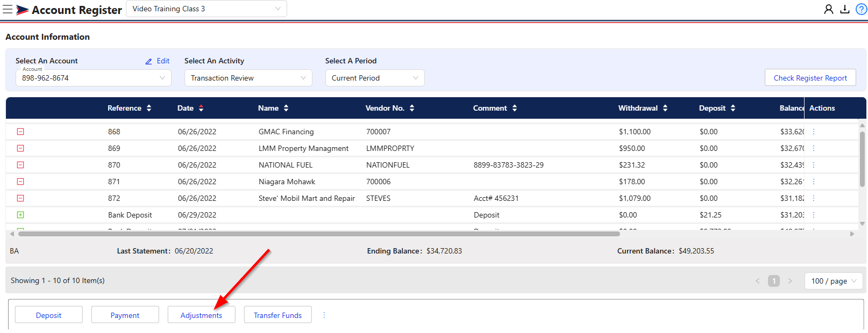Screen dimensions: 868x333
Task: Sort by Deposit column arrows
Action: pyautogui.click(x=733, y=108)
